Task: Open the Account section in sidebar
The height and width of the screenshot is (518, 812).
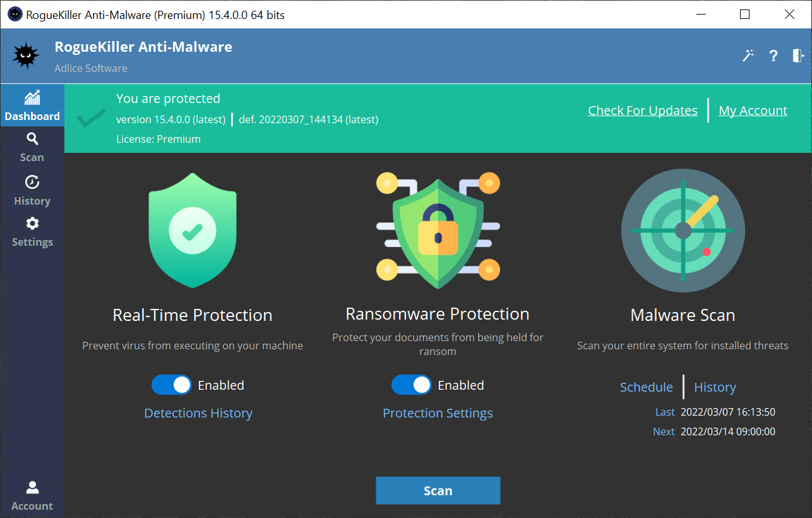Action: [x=32, y=496]
